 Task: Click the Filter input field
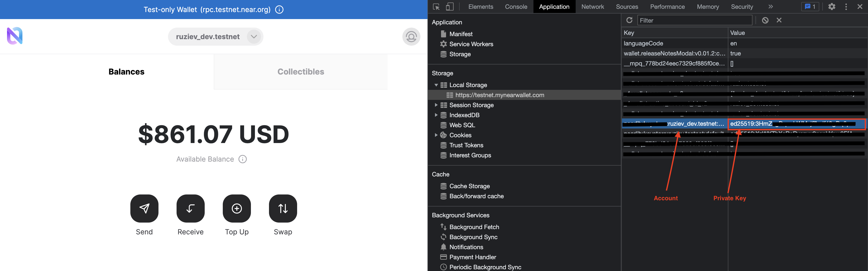click(694, 21)
